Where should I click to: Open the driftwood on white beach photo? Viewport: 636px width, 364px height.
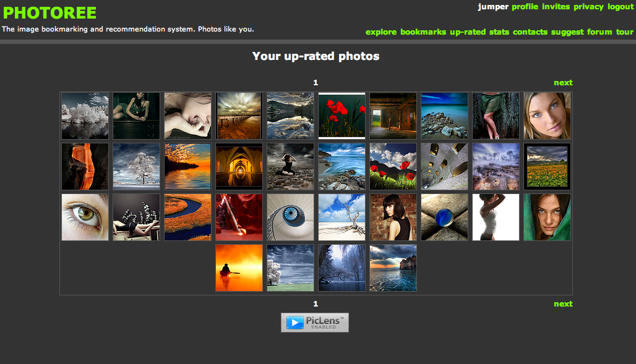tap(342, 218)
